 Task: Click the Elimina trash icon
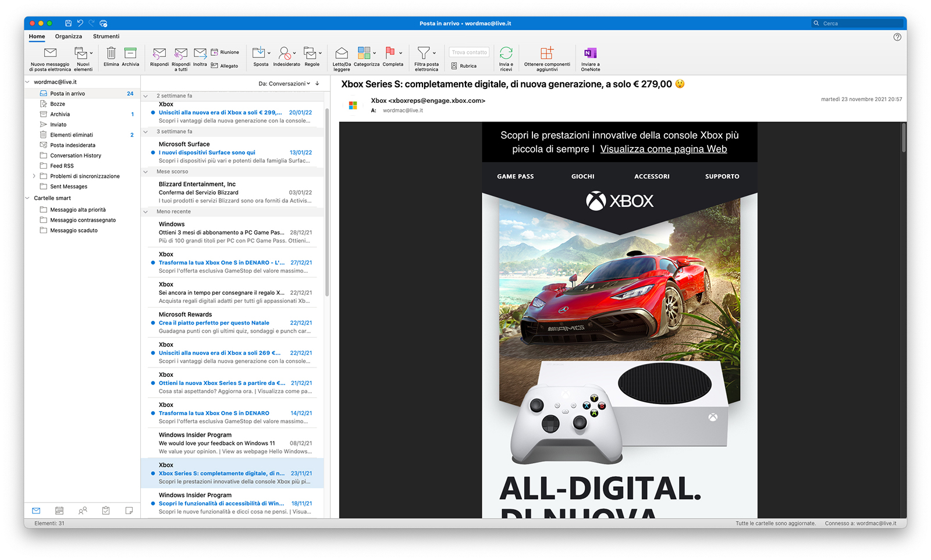(x=111, y=53)
